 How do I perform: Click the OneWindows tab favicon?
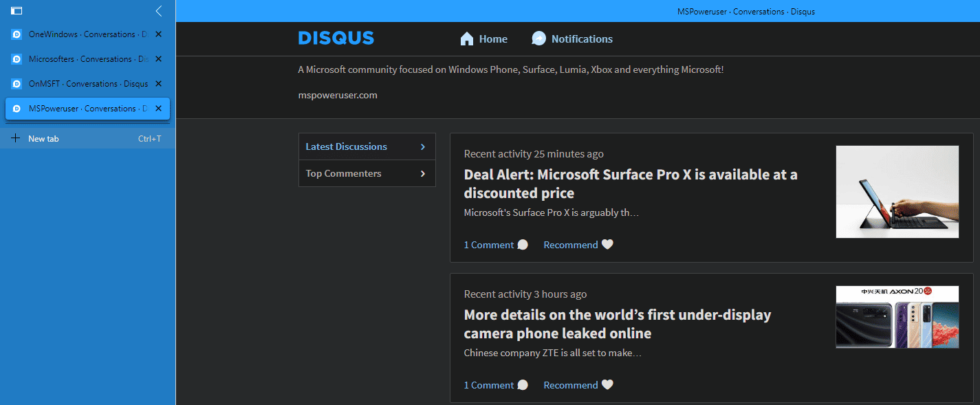coord(17,34)
